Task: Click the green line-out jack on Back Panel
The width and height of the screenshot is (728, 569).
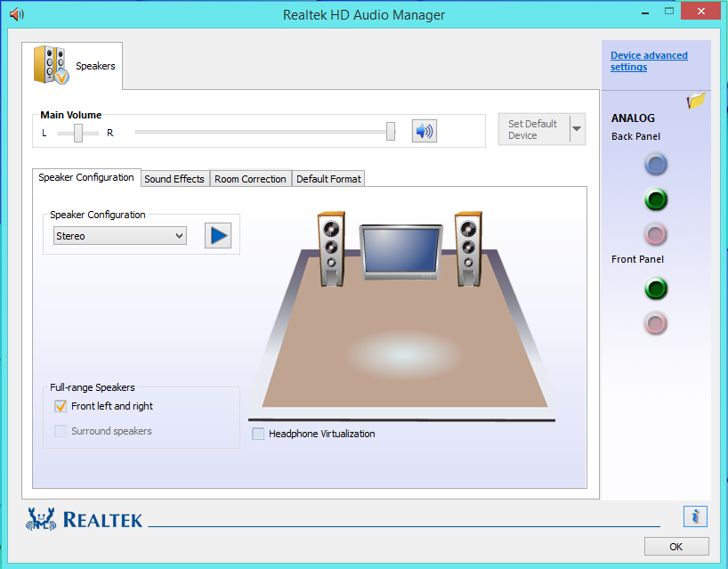Action: coord(655,199)
